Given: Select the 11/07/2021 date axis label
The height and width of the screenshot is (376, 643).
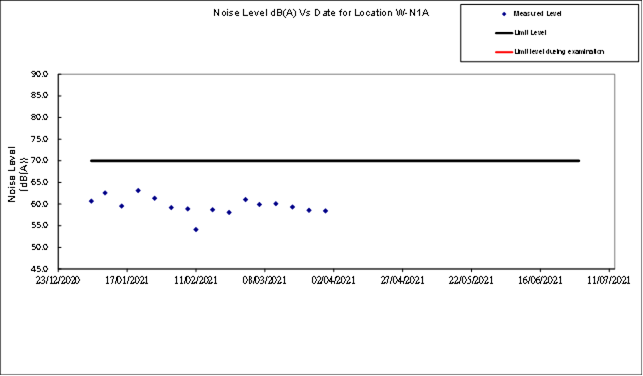Looking at the screenshot, I should click(x=609, y=280).
